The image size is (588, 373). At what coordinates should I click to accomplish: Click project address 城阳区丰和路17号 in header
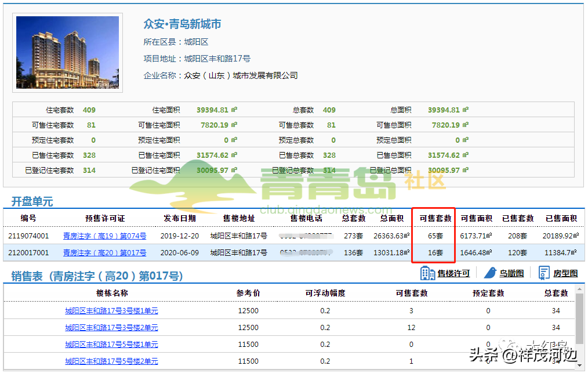[x=217, y=59]
